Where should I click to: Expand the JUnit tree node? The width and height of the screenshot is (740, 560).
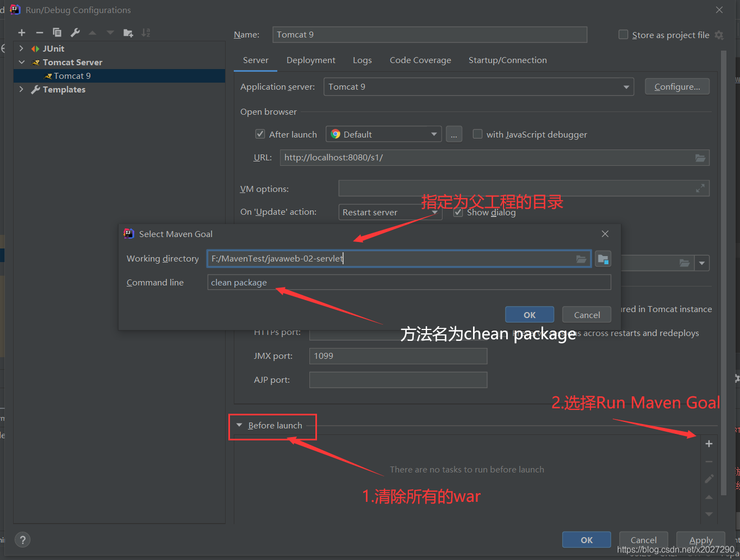tap(21, 48)
